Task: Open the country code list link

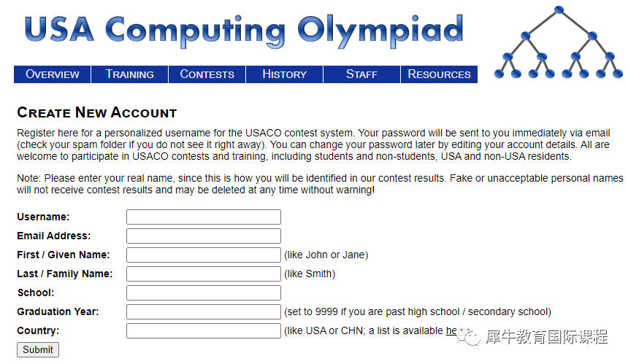Action: click(x=452, y=330)
